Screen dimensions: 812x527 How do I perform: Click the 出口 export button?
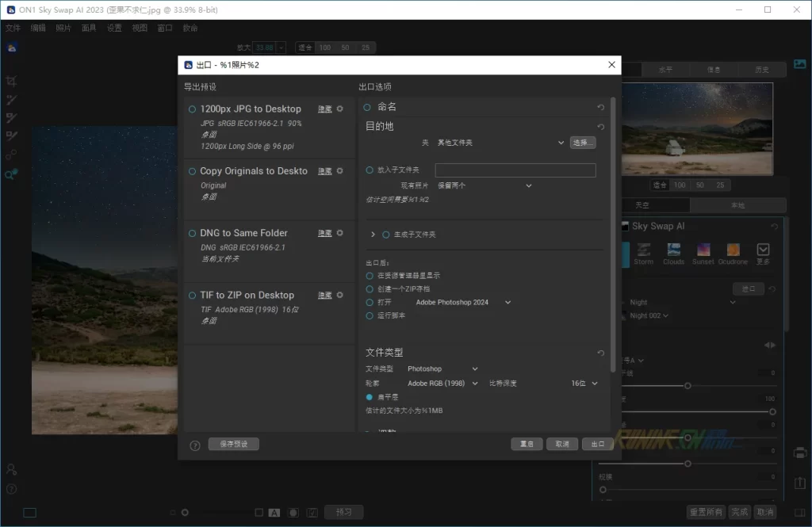(x=597, y=445)
